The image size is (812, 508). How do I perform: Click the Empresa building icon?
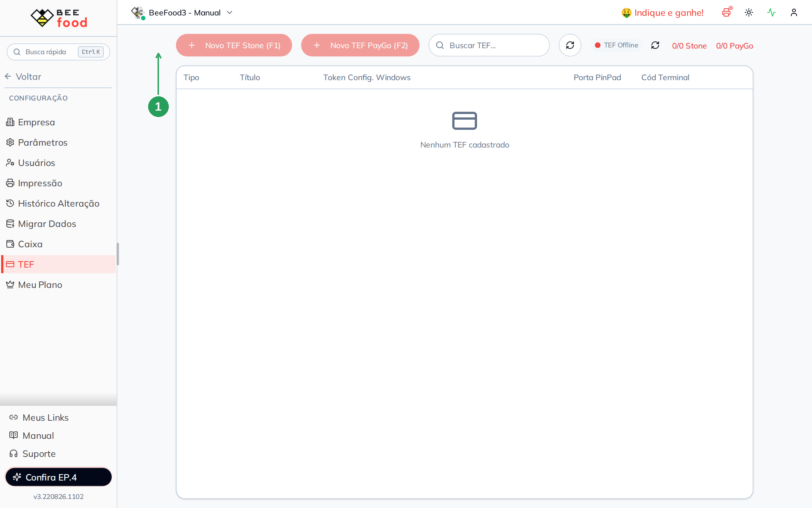(10, 122)
